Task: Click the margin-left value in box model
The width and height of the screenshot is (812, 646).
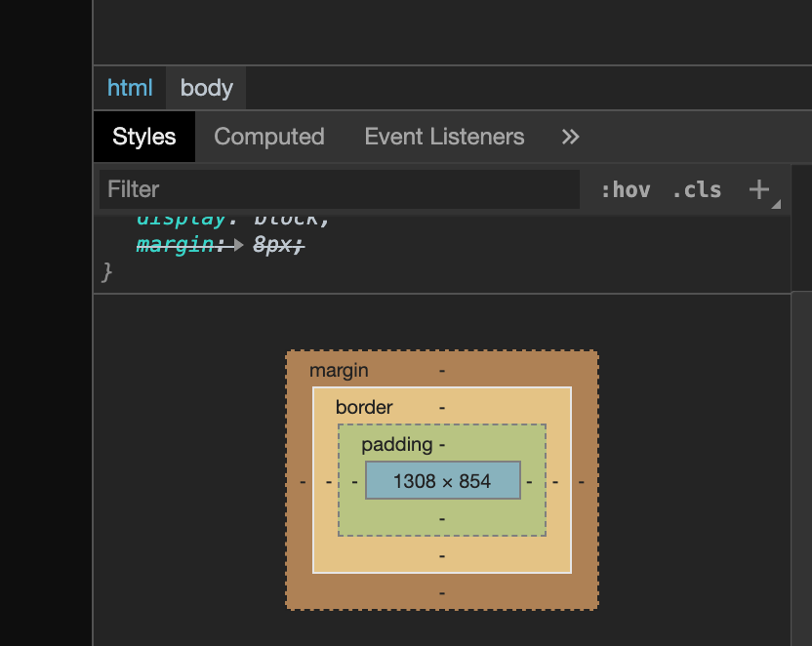Action: (303, 480)
